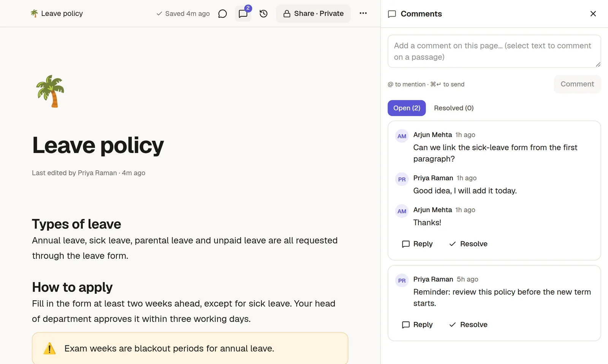
Task: Click 'Last edited by Priya Raman' line
Action: (89, 173)
